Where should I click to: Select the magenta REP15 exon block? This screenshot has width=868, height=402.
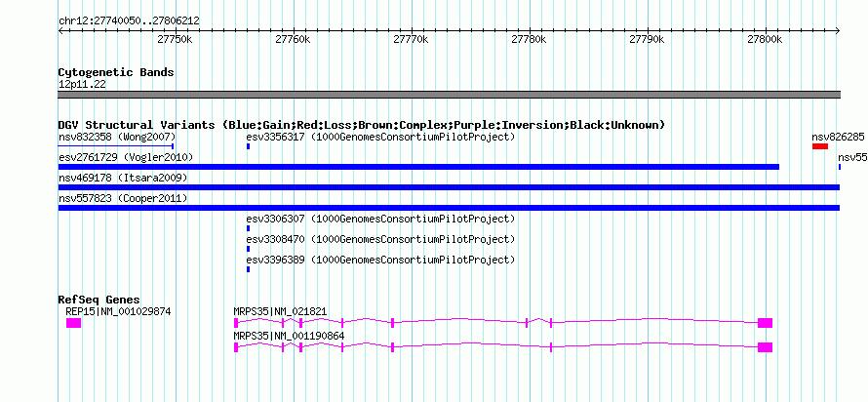73,323
